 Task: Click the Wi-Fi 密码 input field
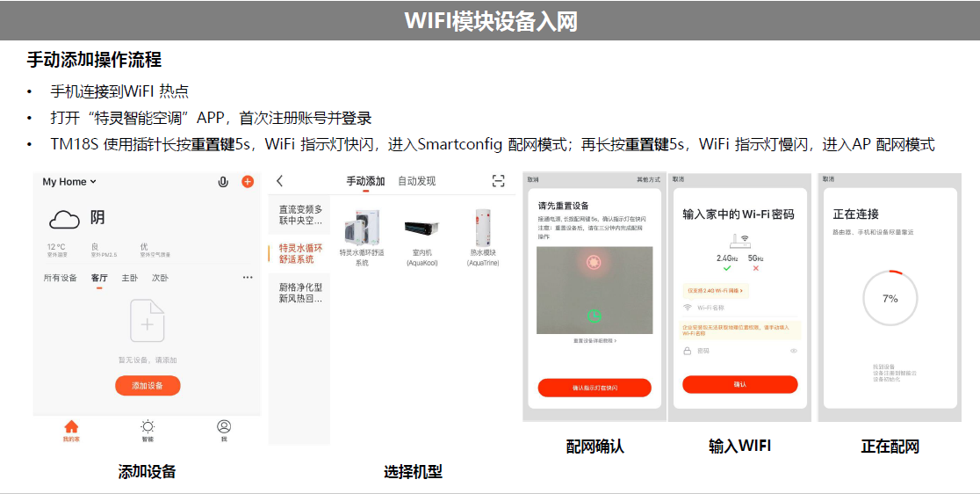pyautogui.click(x=740, y=351)
